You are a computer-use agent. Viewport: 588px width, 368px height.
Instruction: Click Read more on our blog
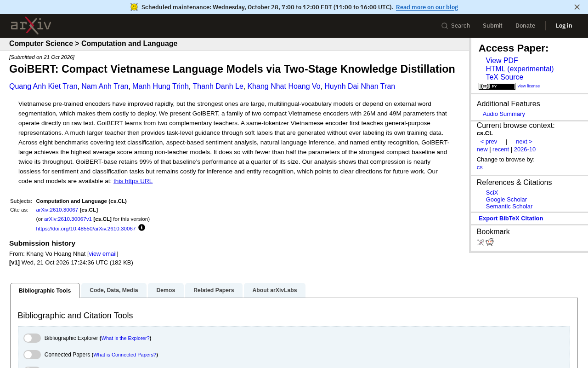click(x=427, y=7)
